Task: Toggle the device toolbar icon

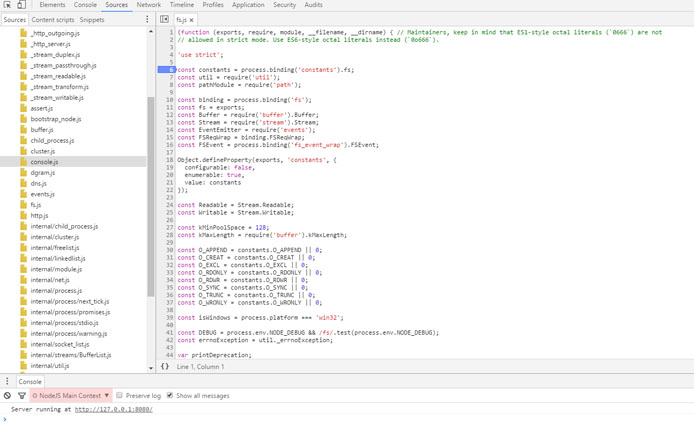Action: coord(21,5)
